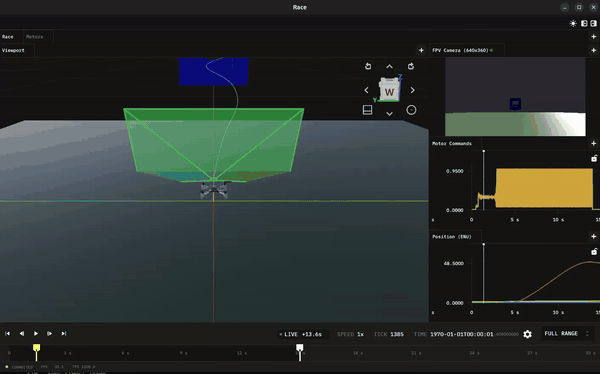Orbit the viewport camera upward
The height and width of the screenshot is (374, 600).
[x=389, y=67]
